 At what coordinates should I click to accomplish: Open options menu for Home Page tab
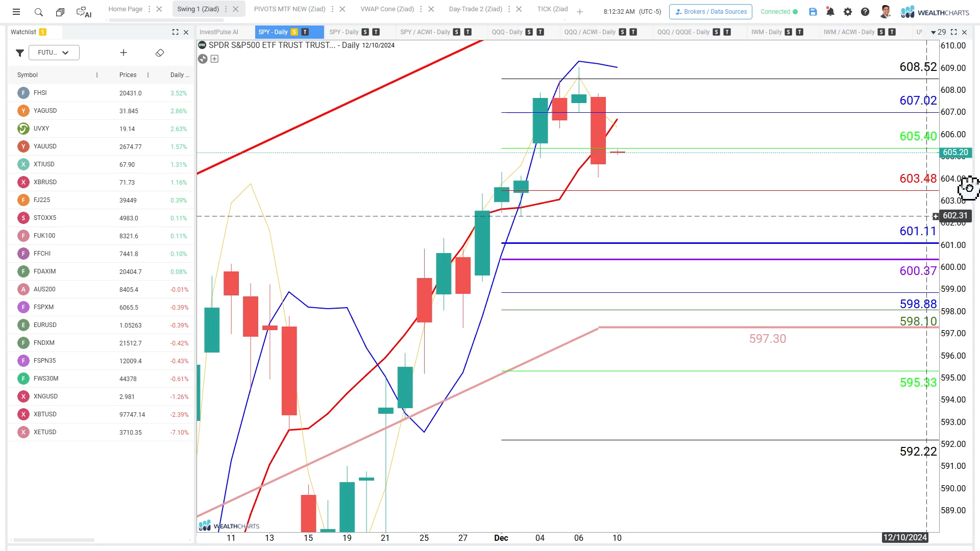pos(150,9)
